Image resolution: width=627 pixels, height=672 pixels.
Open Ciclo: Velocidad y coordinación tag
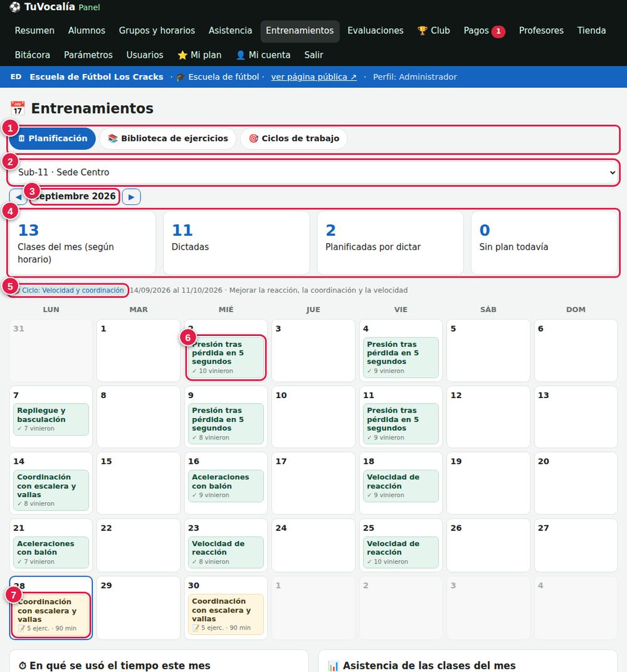coord(69,290)
